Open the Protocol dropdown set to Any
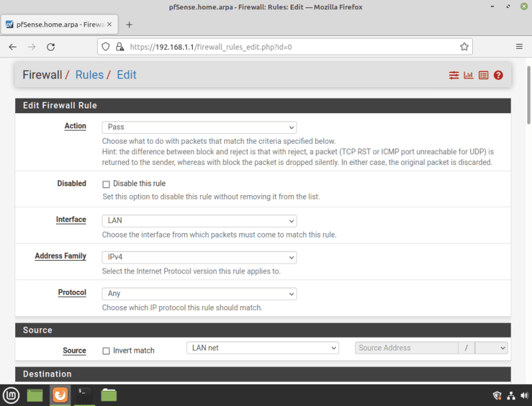Image resolution: width=532 pixels, height=406 pixels. [199, 294]
